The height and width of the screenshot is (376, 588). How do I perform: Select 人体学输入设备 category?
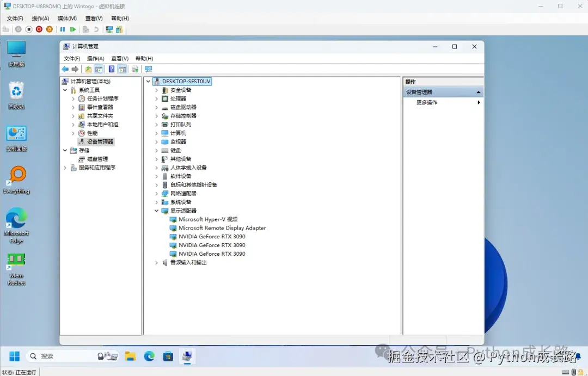click(x=188, y=168)
